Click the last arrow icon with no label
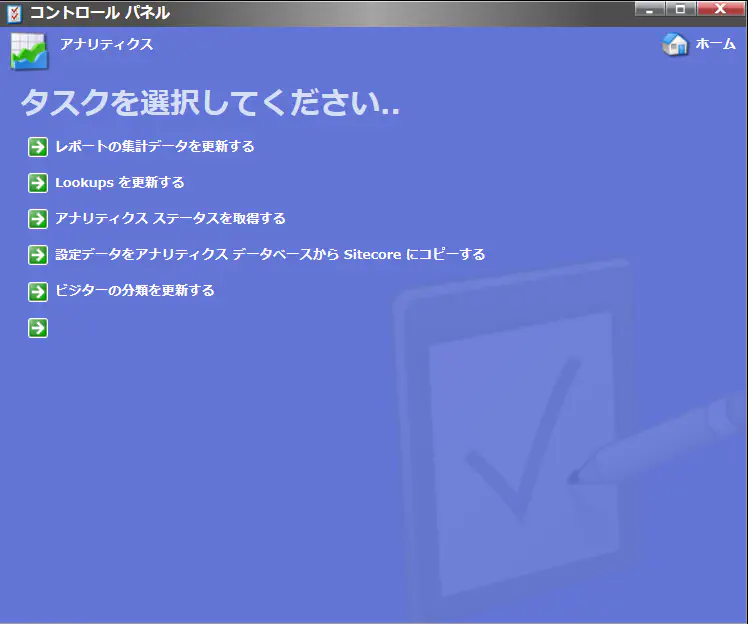 38,328
